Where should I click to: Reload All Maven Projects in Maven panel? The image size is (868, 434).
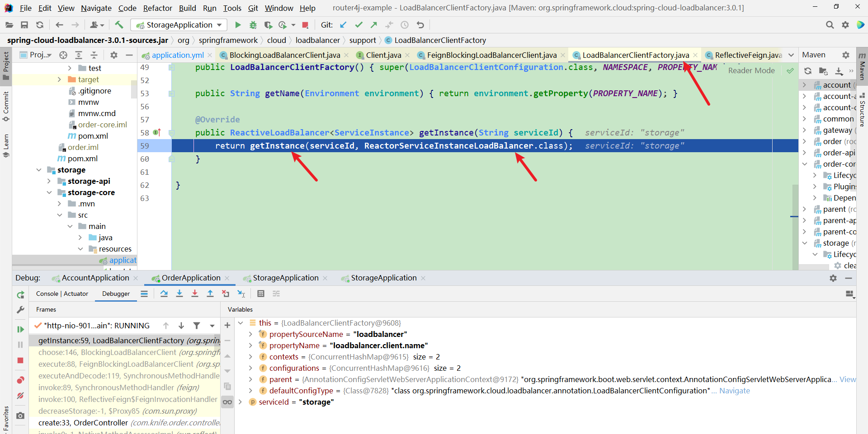click(808, 71)
